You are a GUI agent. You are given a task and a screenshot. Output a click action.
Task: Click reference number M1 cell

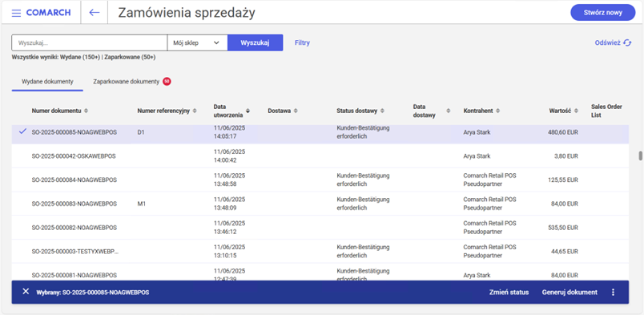(x=141, y=204)
